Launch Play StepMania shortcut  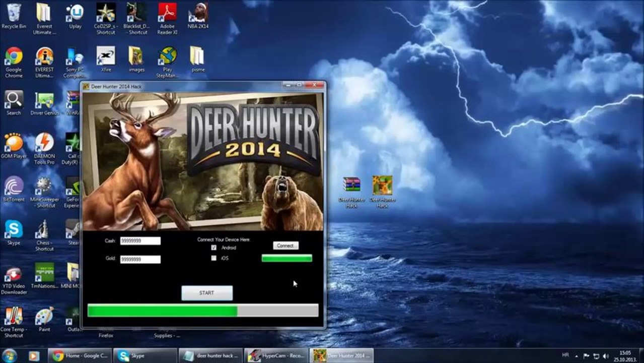[167, 63]
